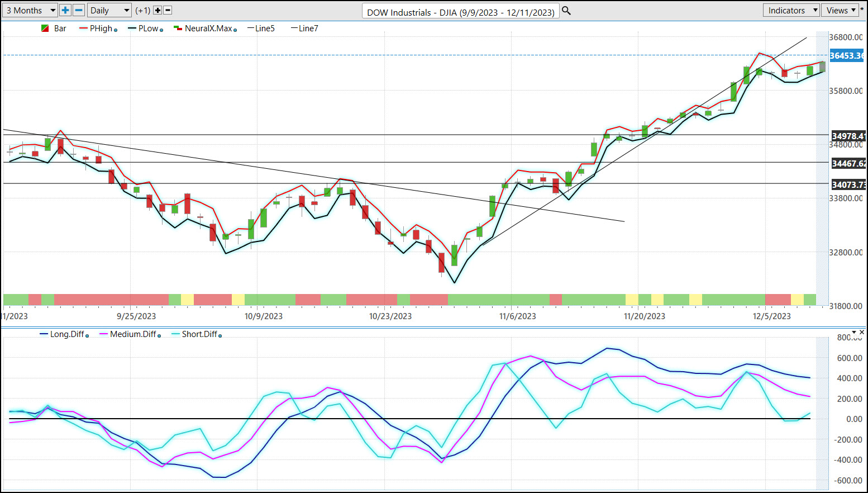868x493 pixels.
Task: Click the current price label 36453.36
Action: click(x=846, y=55)
